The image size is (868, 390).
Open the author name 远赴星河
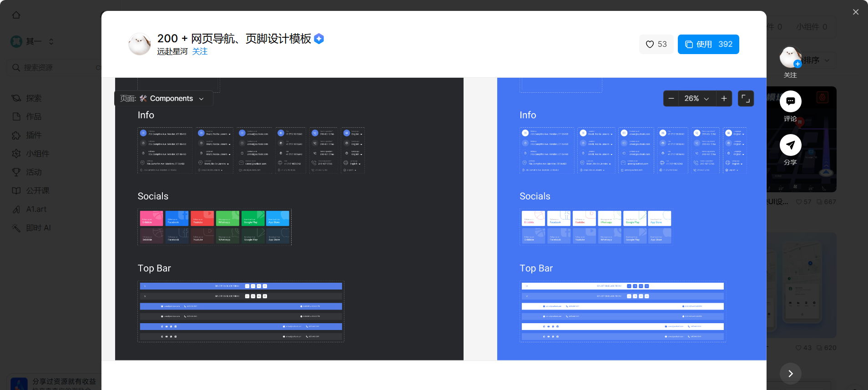click(172, 51)
